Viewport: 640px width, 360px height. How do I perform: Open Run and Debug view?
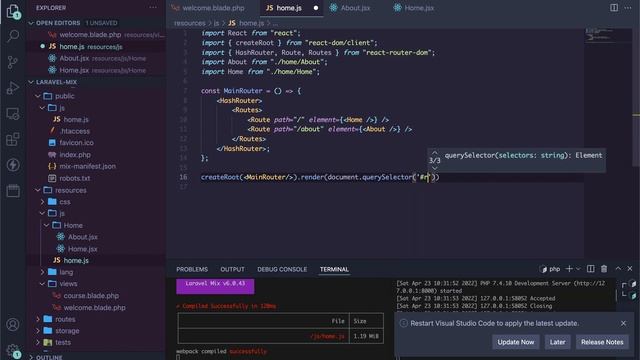tap(13, 88)
